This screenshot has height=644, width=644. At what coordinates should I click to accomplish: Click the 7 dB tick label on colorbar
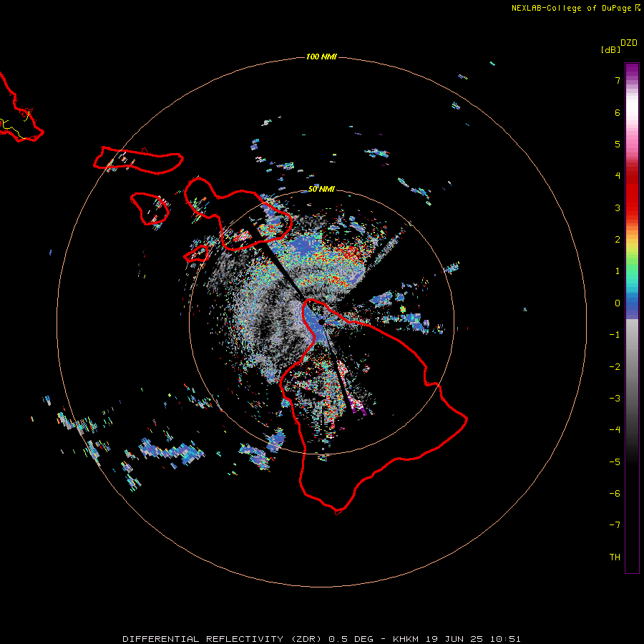pyautogui.click(x=618, y=80)
